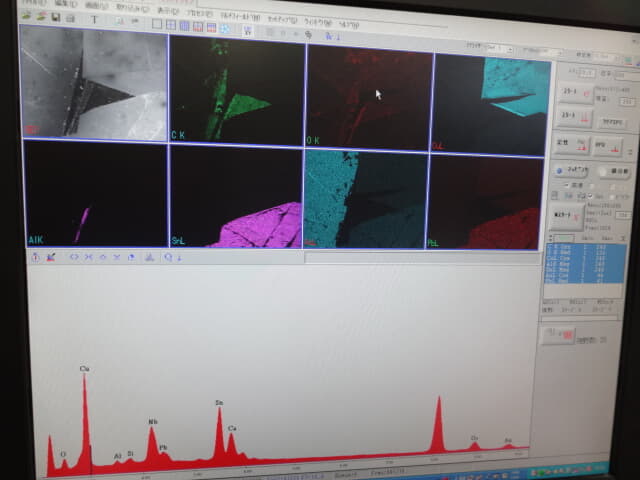640x480 pixels.
Task: Click the first icon in spectrum toolbar
Action: (35, 257)
